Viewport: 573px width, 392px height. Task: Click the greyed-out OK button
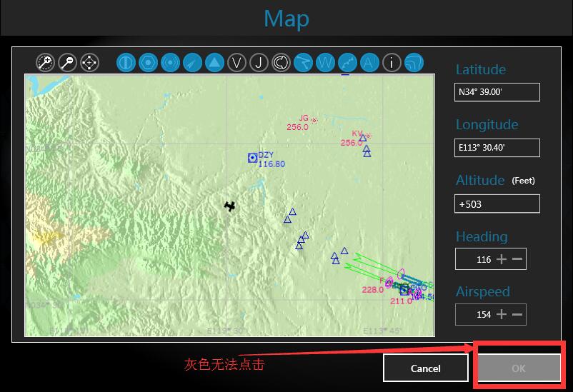[x=519, y=368]
